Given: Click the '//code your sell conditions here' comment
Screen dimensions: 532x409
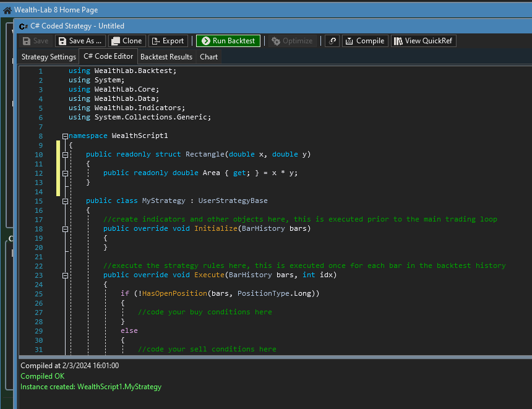Looking at the screenshot, I should (207, 349).
